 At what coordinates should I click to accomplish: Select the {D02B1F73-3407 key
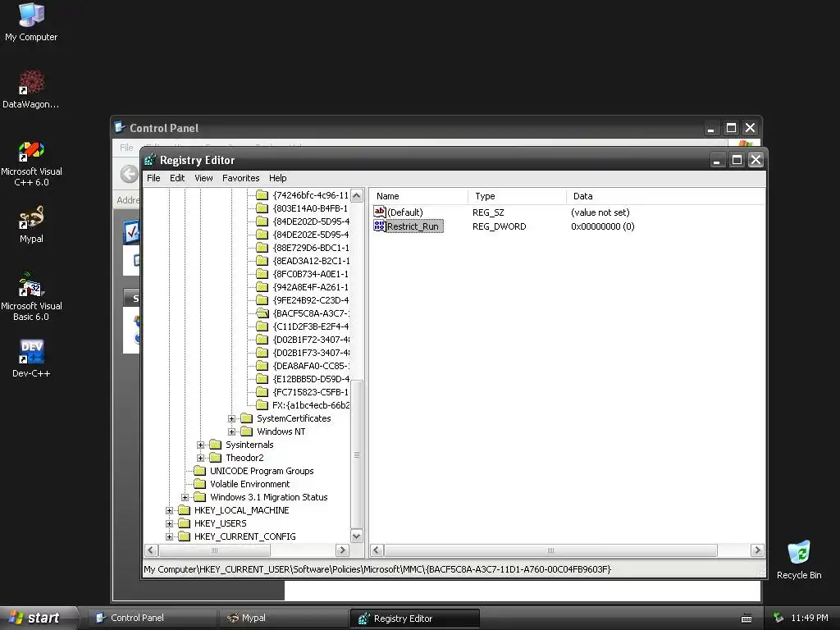[x=311, y=353]
